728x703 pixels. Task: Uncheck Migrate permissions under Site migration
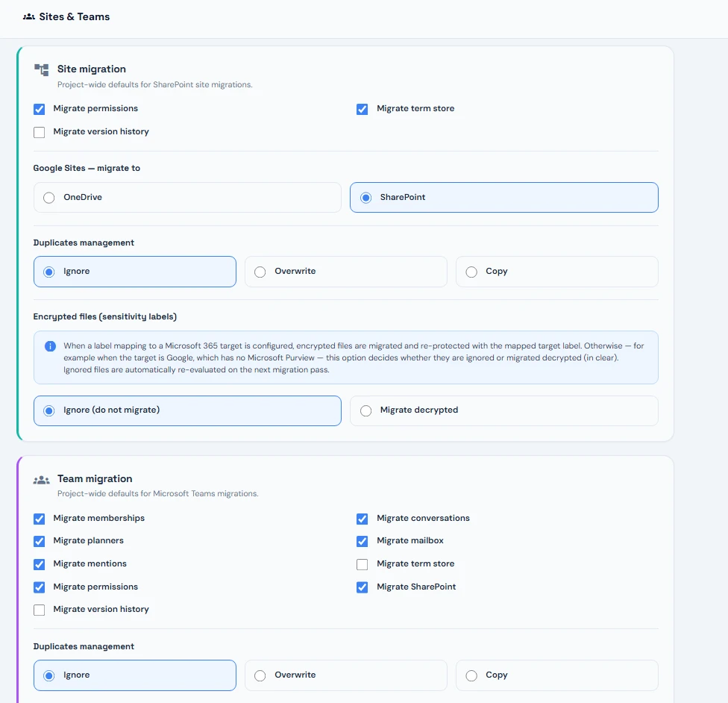[39, 109]
